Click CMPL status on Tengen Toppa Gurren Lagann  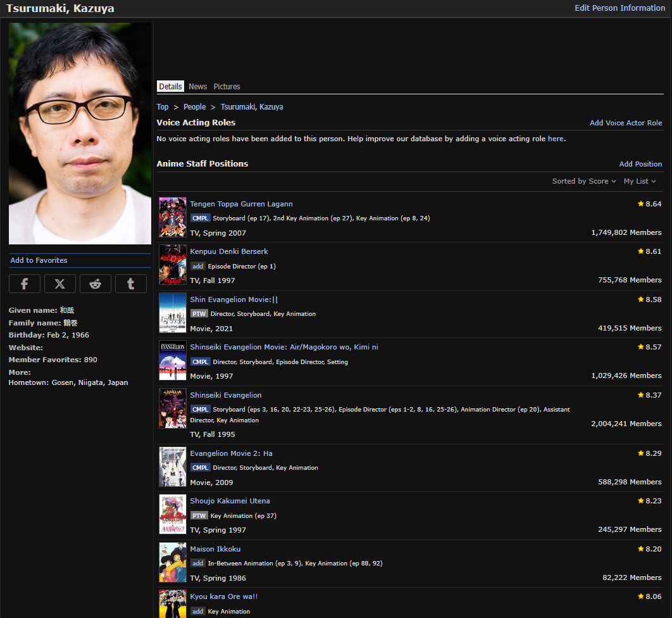(200, 218)
